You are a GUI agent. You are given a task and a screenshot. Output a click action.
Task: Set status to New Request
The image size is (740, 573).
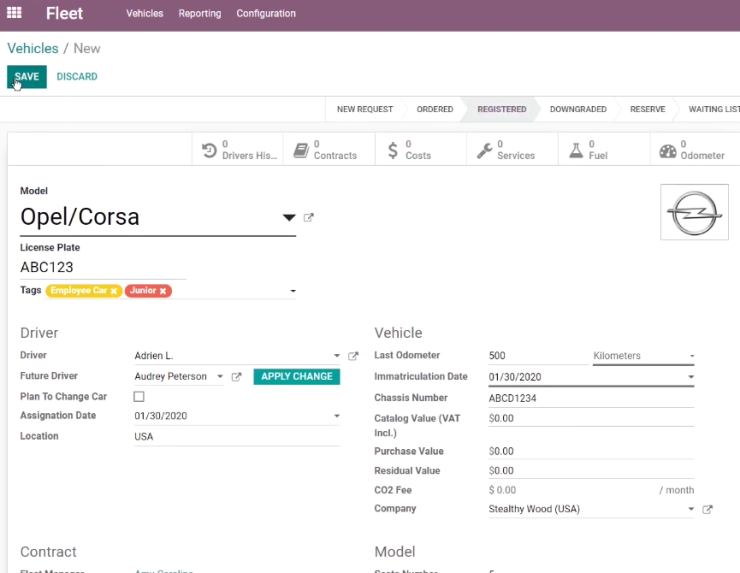tap(364, 110)
